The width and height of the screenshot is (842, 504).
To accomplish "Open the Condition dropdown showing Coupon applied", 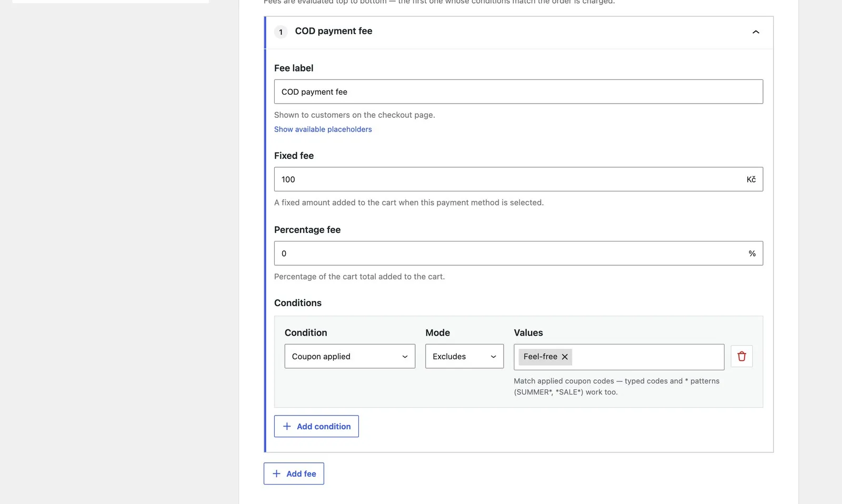I will tap(350, 356).
